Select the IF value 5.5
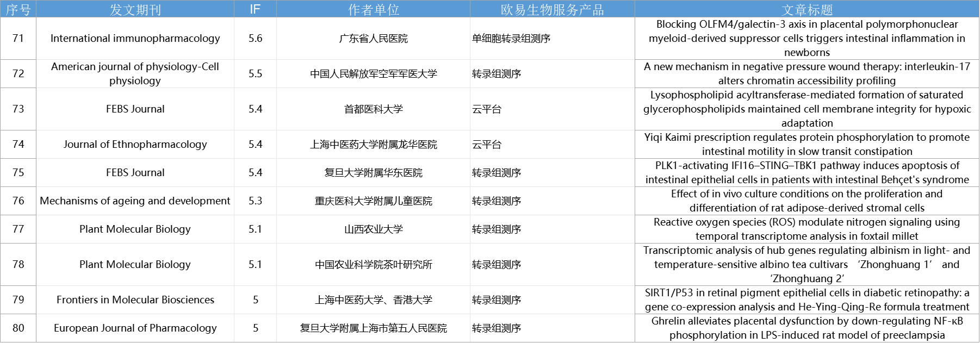 click(255, 74)
